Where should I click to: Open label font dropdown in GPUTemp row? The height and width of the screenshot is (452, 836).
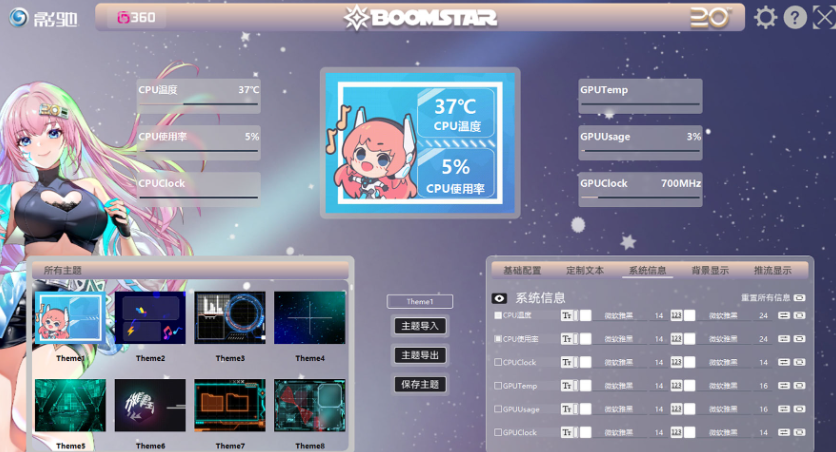click(618, 386)
